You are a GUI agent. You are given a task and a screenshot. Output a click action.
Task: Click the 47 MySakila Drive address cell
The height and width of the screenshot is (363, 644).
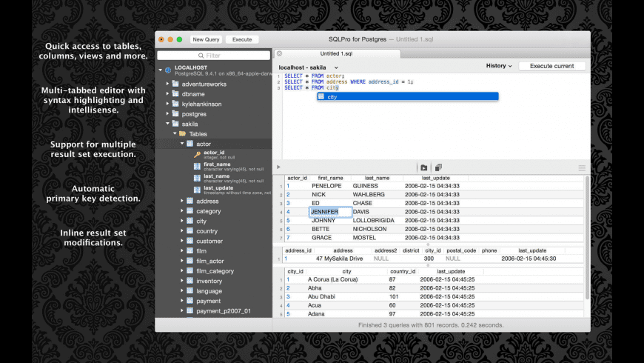339,259
